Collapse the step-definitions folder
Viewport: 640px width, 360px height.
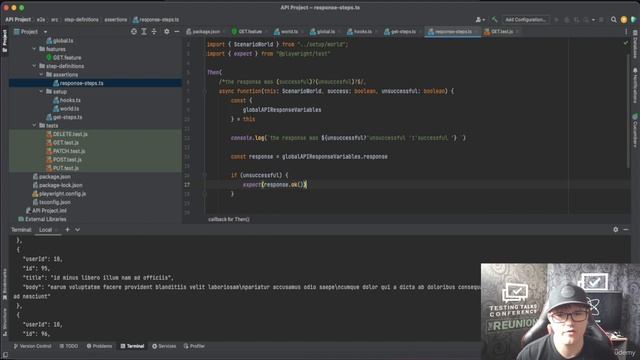click(34, 66)
